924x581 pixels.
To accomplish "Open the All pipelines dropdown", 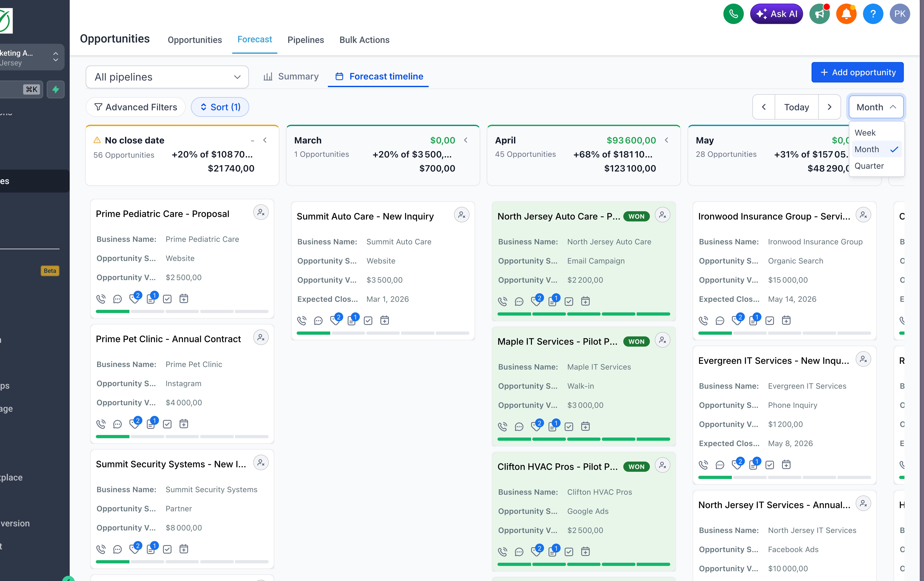I will [167, 77].
